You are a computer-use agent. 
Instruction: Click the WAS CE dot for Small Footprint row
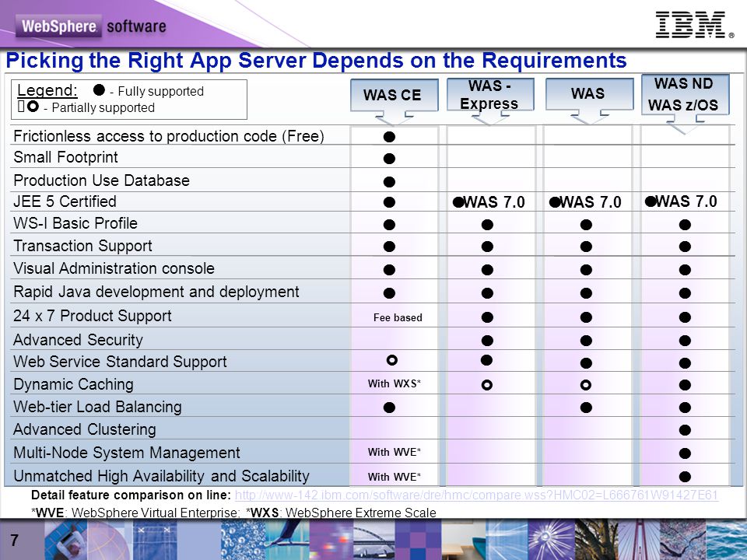389,159
